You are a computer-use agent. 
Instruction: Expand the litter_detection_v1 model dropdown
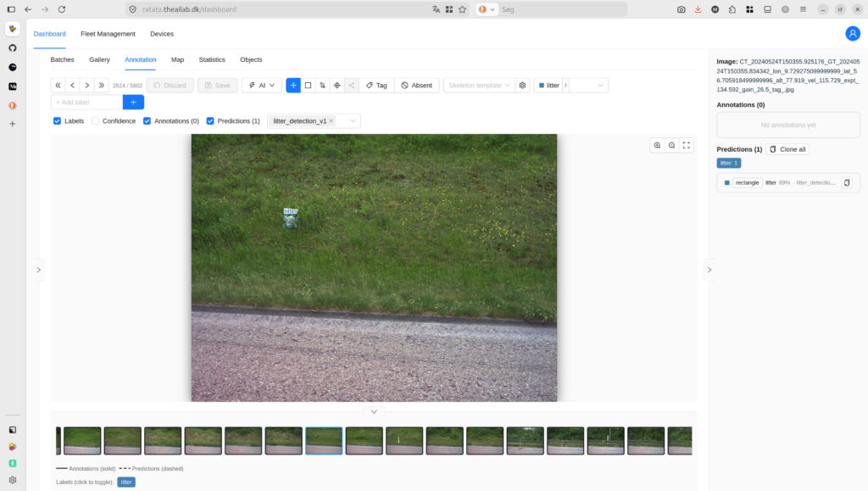pyautogui.click(x=353, y=120)
